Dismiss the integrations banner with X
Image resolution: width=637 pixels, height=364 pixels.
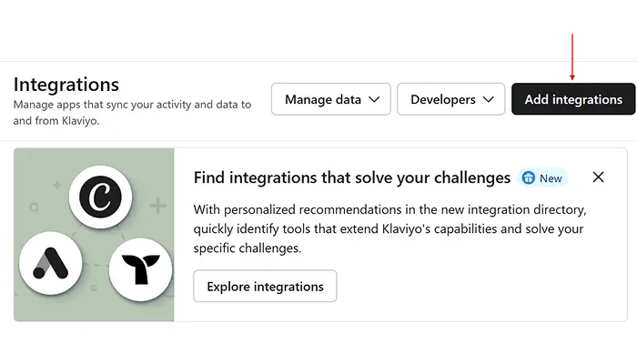(598, 177)
